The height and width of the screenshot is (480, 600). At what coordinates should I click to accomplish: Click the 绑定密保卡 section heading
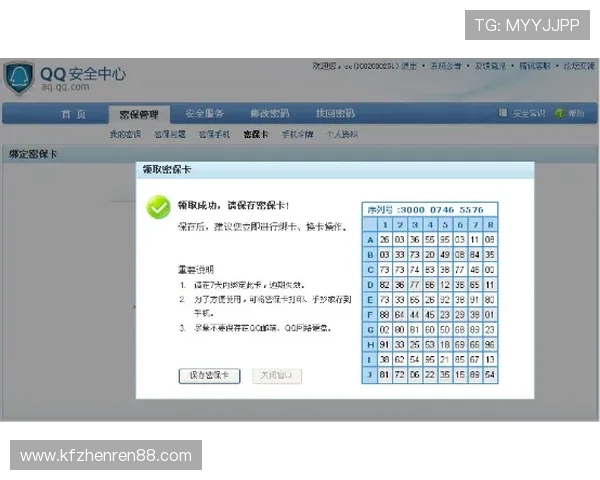click(33, 154)
